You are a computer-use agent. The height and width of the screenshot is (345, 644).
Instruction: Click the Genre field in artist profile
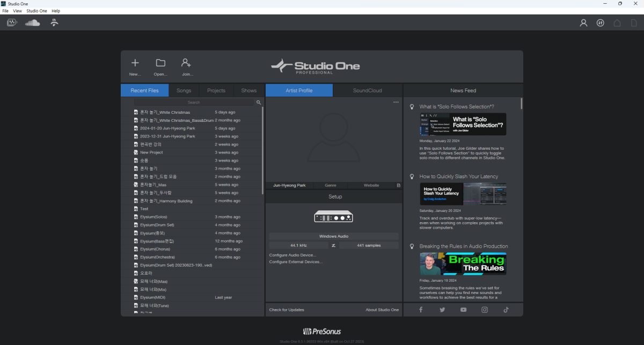click(x=331, y=185)
